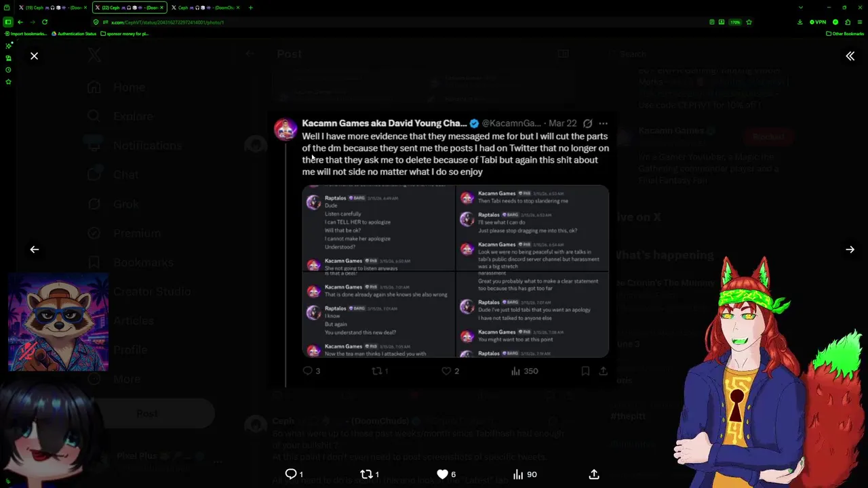Toggle the VPN button
This screenshot has height=488, width=868.
[818, 22]
